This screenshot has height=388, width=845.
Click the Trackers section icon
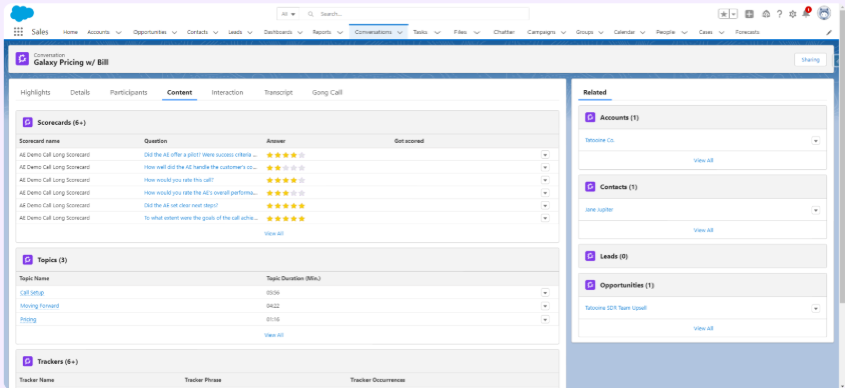(28, 361)
